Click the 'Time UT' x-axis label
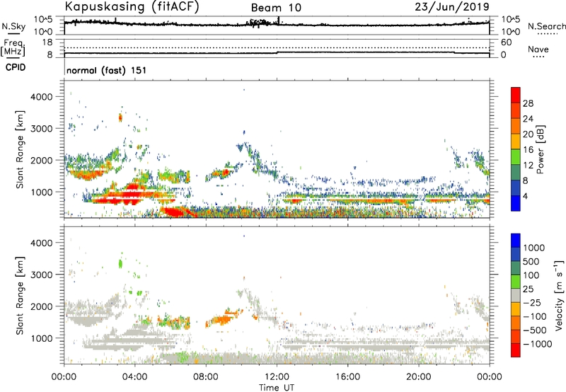Screen dimensions: 566x392 pos(277,388)
